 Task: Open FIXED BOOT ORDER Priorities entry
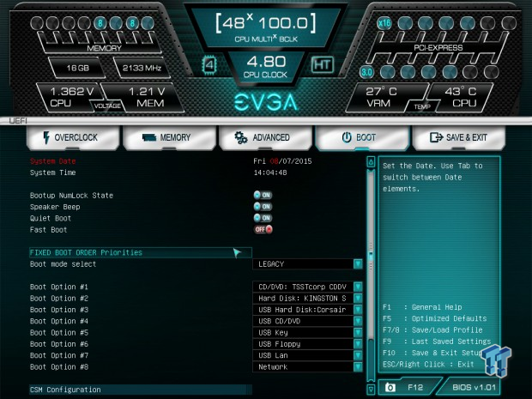point(141,252)
